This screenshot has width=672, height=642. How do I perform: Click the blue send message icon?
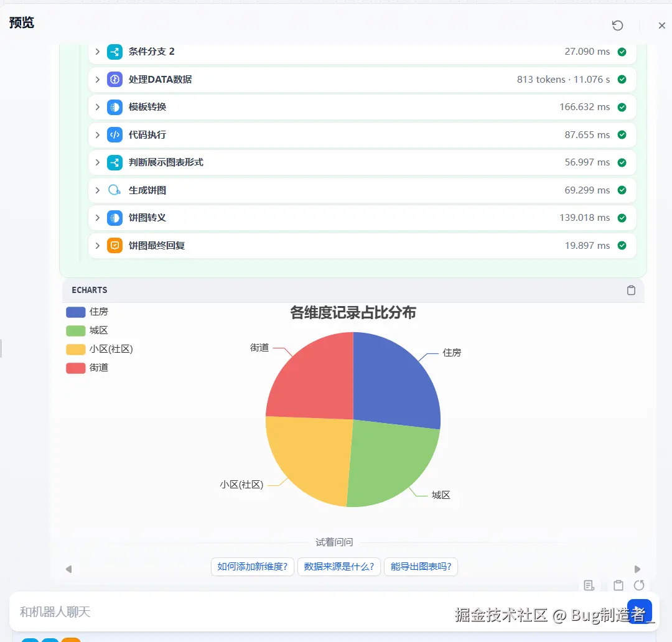pyautogui.click(x=640, y=612)
